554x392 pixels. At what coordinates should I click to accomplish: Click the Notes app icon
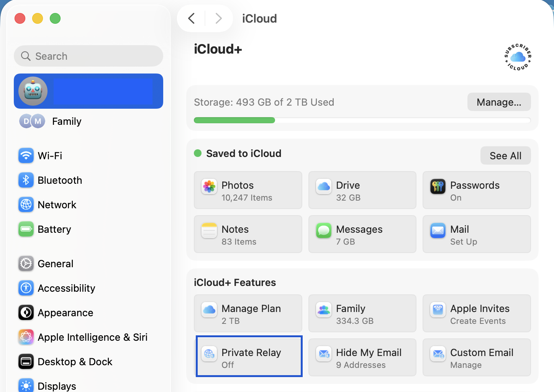click(x=209, y=231)
